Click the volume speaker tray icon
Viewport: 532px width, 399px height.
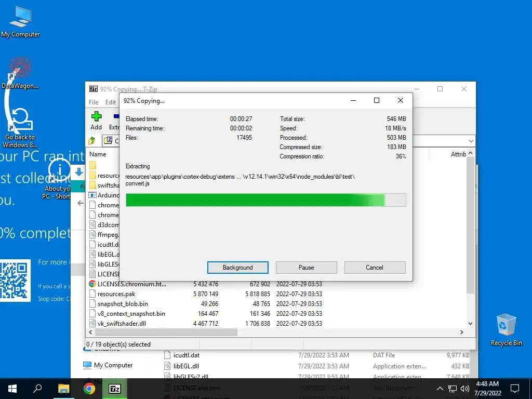[x=465, y=389]
